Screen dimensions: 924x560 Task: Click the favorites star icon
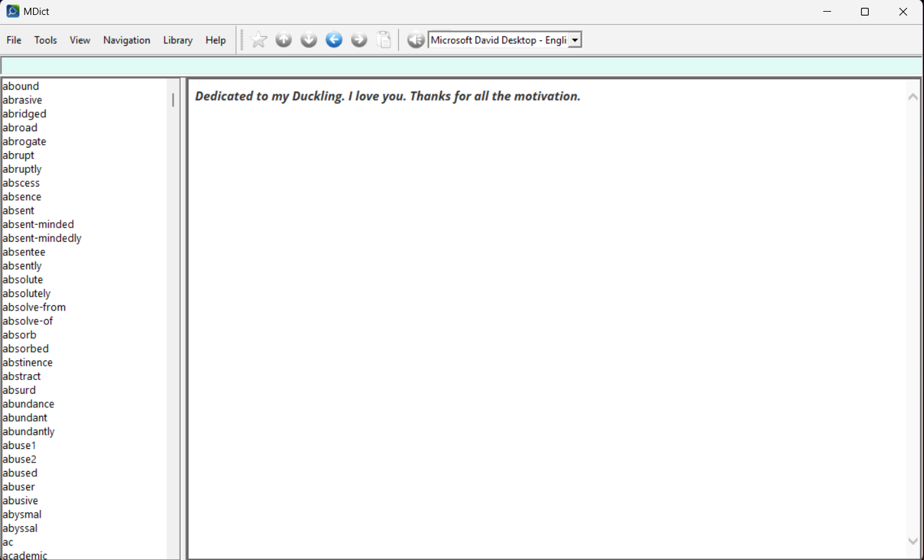pos(259,40)
